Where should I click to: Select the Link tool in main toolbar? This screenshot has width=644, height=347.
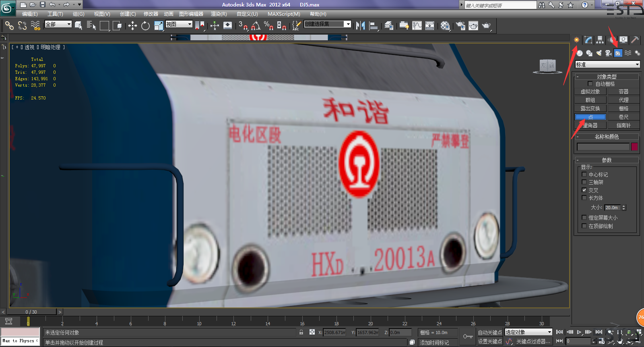[9, 26]
